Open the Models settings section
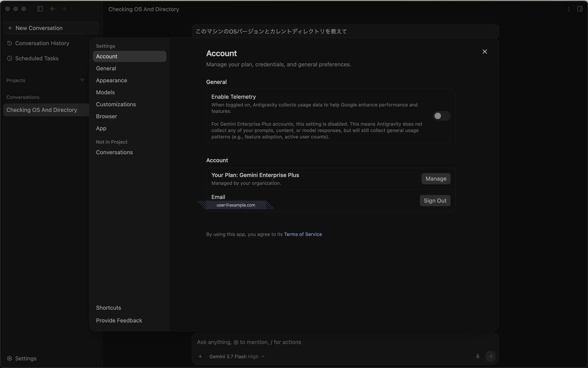 [x=129, y=92]
